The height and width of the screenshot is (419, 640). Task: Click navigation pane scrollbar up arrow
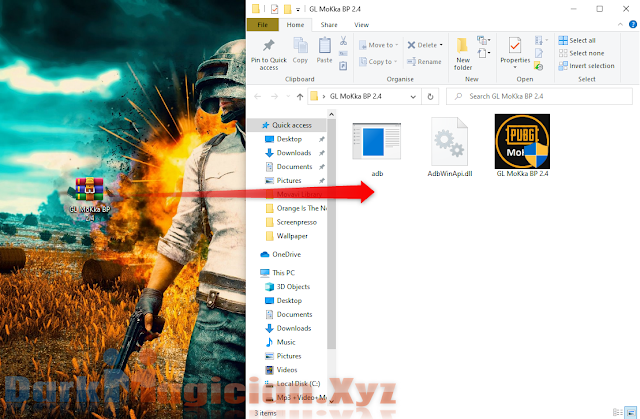pyautogui.click(x=331, y=115)
